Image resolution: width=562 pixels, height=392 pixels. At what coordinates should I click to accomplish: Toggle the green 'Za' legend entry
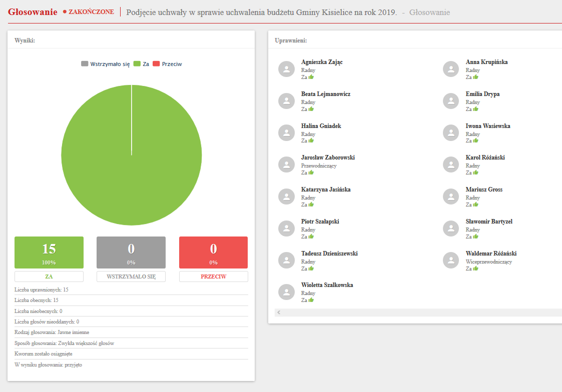pyautogui.click(x=141, y=64)
